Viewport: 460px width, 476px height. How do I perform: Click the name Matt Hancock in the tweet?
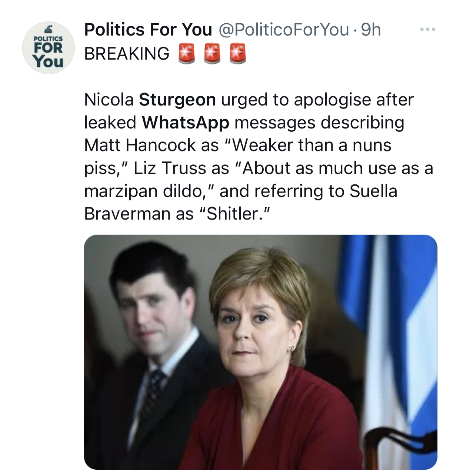tap(140, 145)
